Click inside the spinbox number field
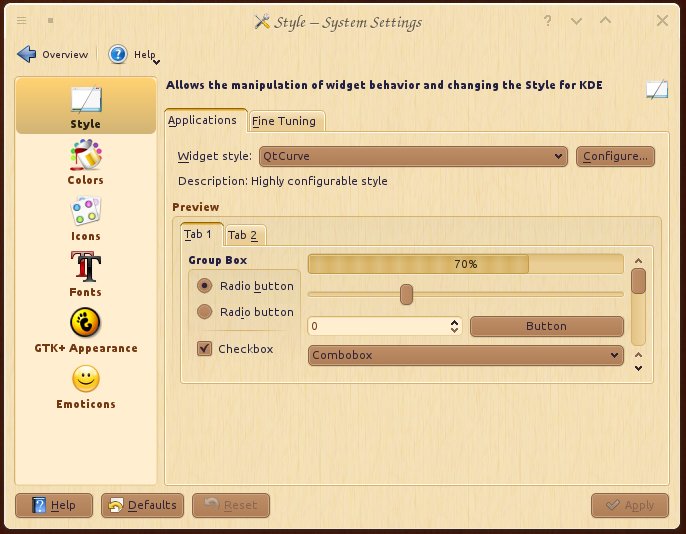The width and height of the screenshot is (686, 534). tap(379, 326)
